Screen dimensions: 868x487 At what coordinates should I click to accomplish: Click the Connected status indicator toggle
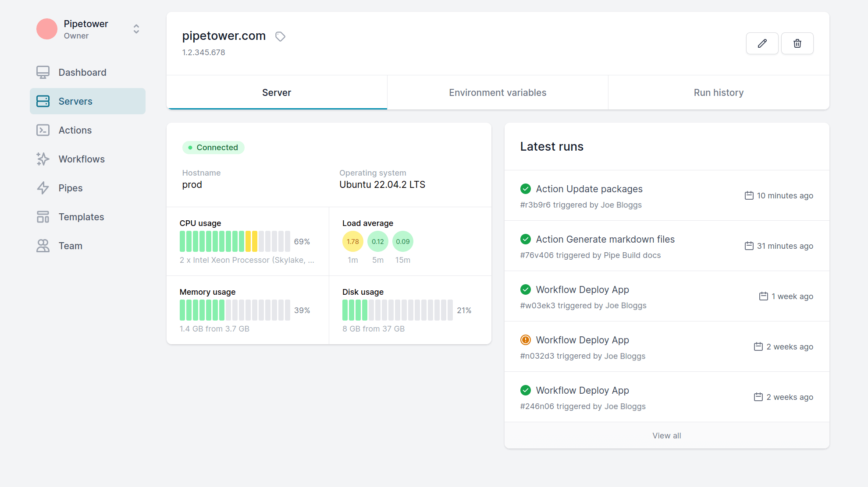213,147
